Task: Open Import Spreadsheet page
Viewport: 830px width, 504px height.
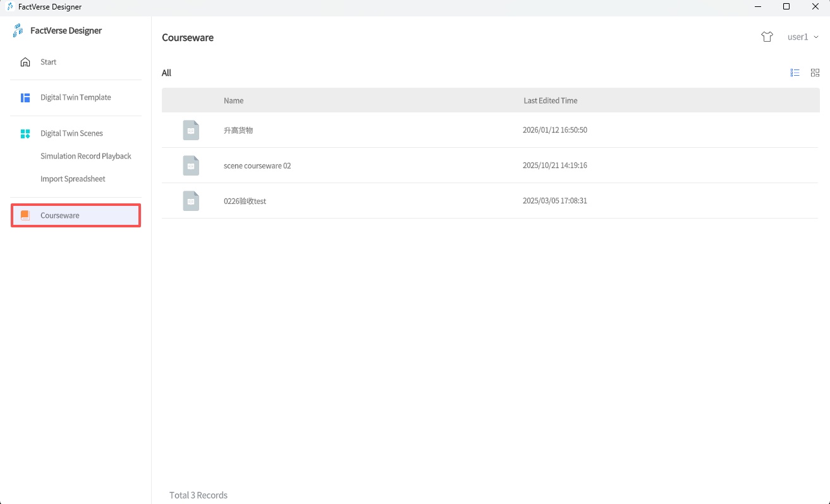Action: pos(73,179)
